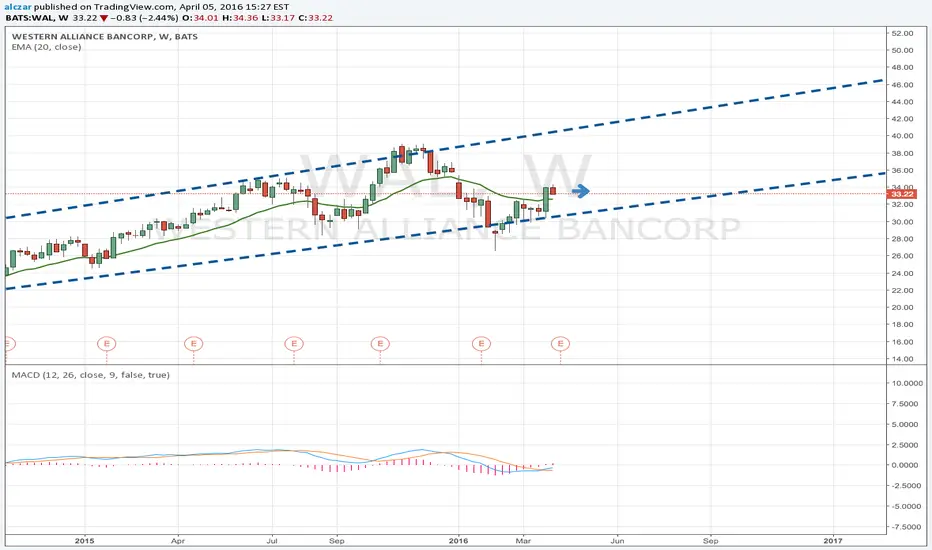The height and width of the screenshot is (550, 932).
Task: Click the -5.0000 MACD axis label
Action: (906, 506)
